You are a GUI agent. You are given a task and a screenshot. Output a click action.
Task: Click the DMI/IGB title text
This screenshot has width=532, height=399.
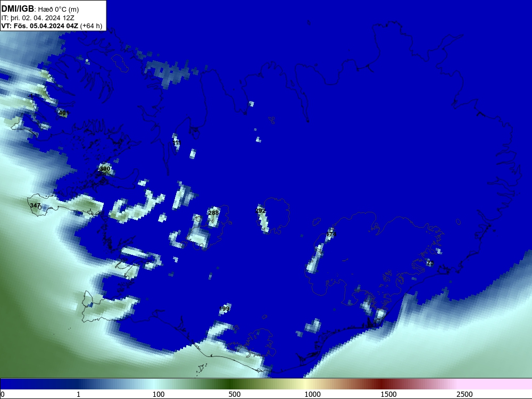click(18, 9)
